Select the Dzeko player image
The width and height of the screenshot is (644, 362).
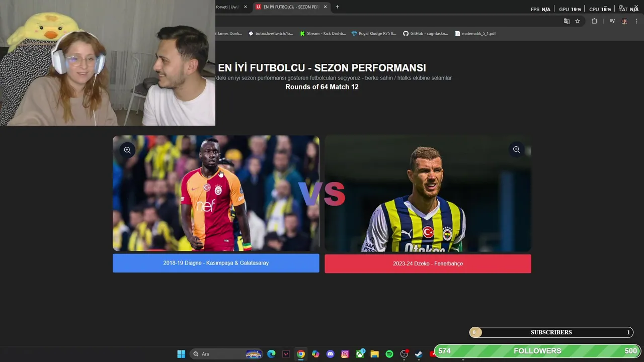pyautogui.click(x=428, y=193)
